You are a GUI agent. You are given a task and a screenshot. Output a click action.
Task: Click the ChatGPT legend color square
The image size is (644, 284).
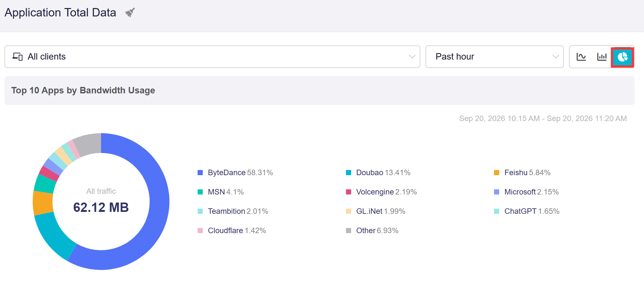(x=497, y=211)
